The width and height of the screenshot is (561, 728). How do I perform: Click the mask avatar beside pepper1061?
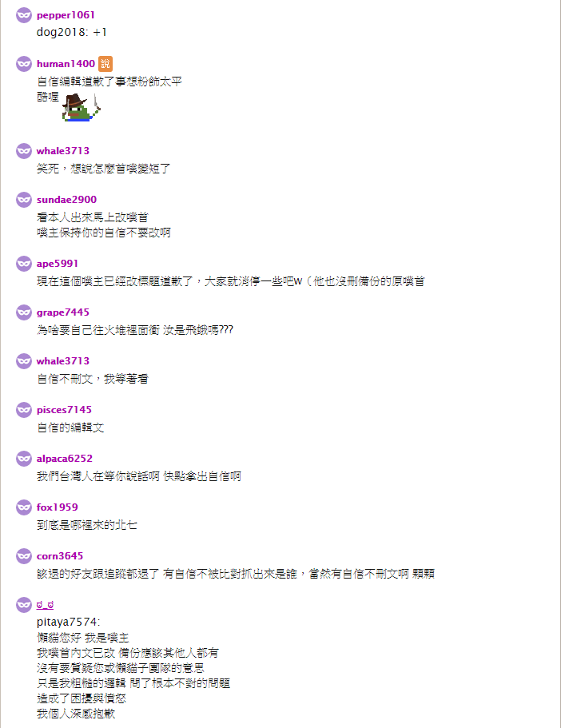click(24, 15)
